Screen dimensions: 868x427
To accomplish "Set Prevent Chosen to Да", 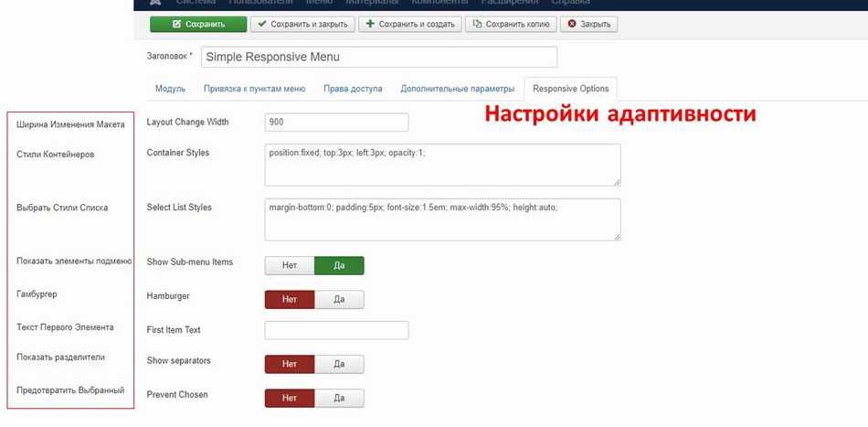I will [x=339, y=398].
